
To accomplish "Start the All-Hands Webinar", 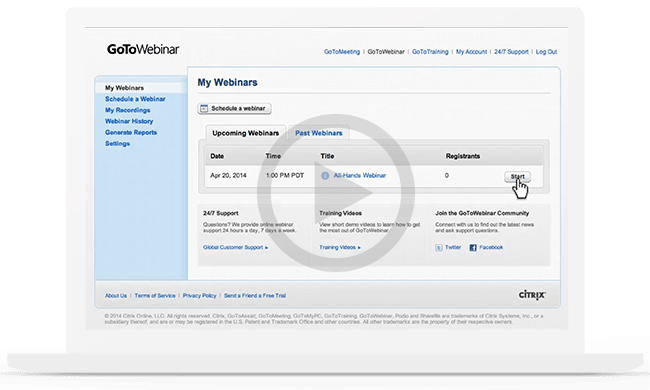I will tap(517, 177).
